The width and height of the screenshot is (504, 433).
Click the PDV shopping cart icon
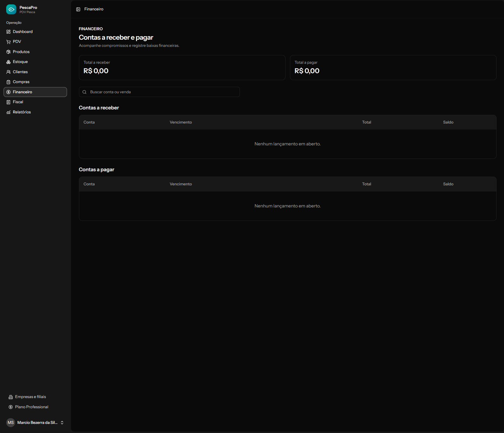coord(9,42)
